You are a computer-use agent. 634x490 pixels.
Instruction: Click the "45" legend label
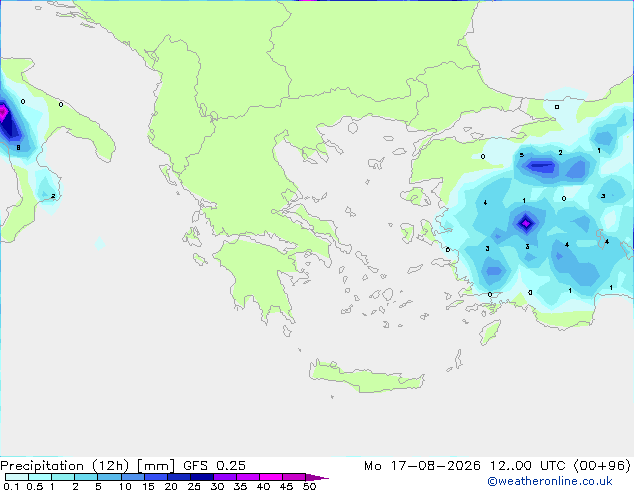[x=286, y=486]
